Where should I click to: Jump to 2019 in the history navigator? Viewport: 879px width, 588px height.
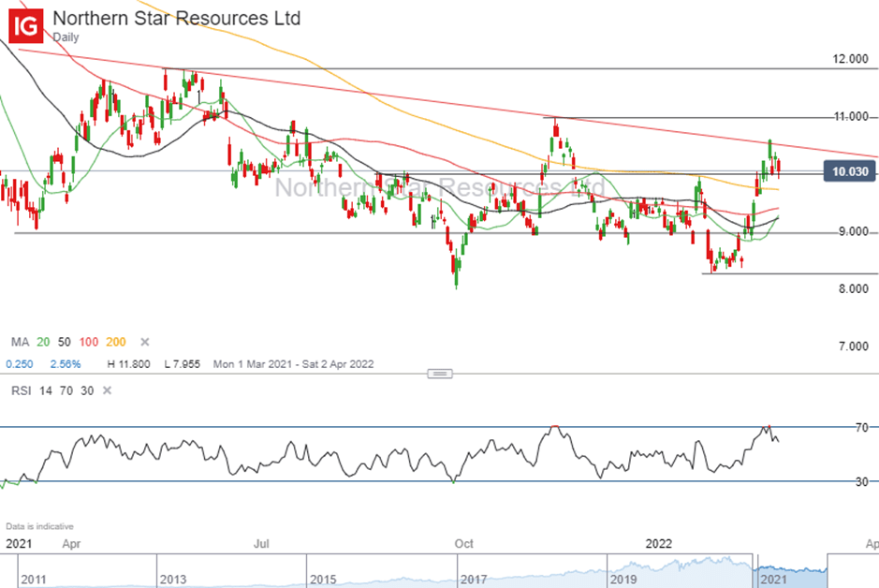pyautogui.click(x=623, y=580)
